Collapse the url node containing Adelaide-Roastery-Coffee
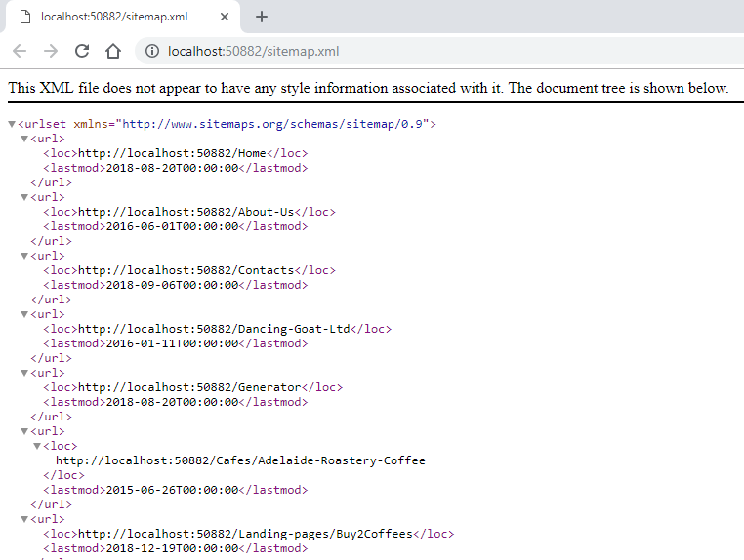 point(24,431)
